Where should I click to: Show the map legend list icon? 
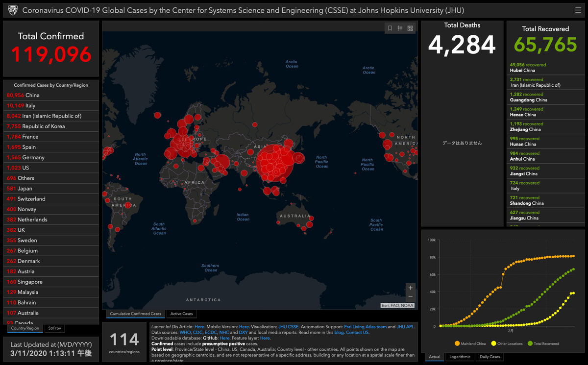coord(400,28)
